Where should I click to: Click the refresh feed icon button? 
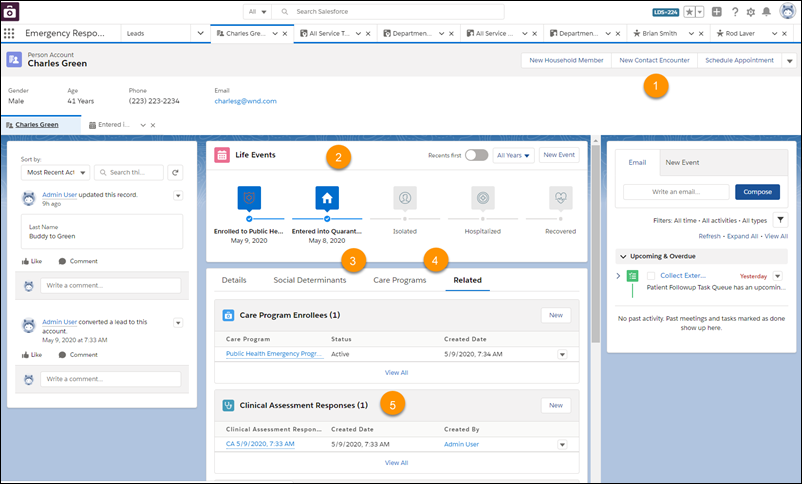[x=175, y=172]
